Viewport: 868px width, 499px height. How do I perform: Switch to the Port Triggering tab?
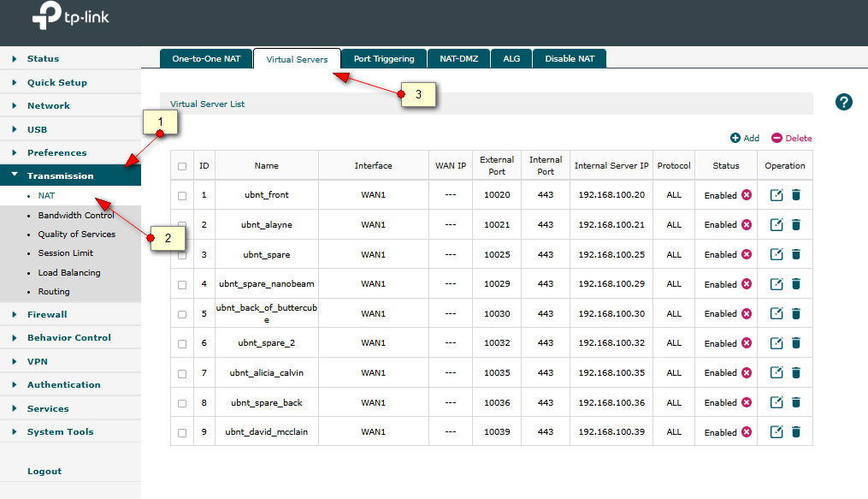pyautogui.click(x=384, y=59)
